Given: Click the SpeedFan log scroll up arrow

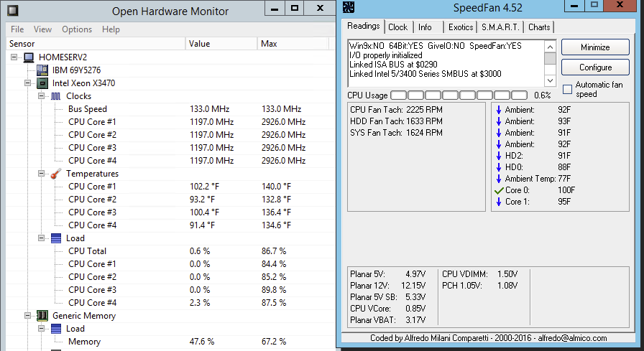Looking at the screenshot, I should [x=550, y=46].
